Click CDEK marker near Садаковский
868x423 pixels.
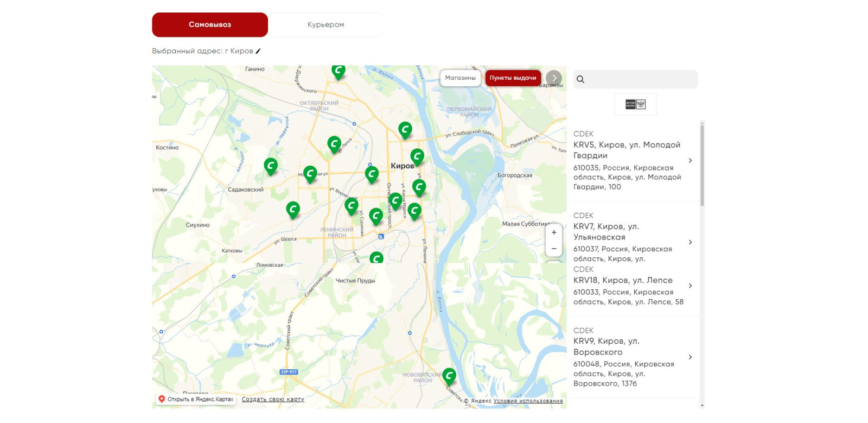(293, 210)
